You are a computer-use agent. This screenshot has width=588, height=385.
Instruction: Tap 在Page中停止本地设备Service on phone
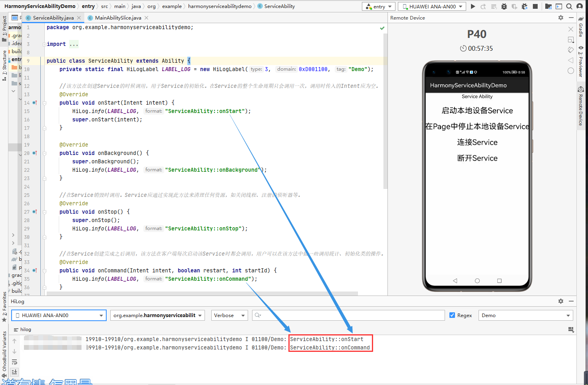click(x=477, y=127)
